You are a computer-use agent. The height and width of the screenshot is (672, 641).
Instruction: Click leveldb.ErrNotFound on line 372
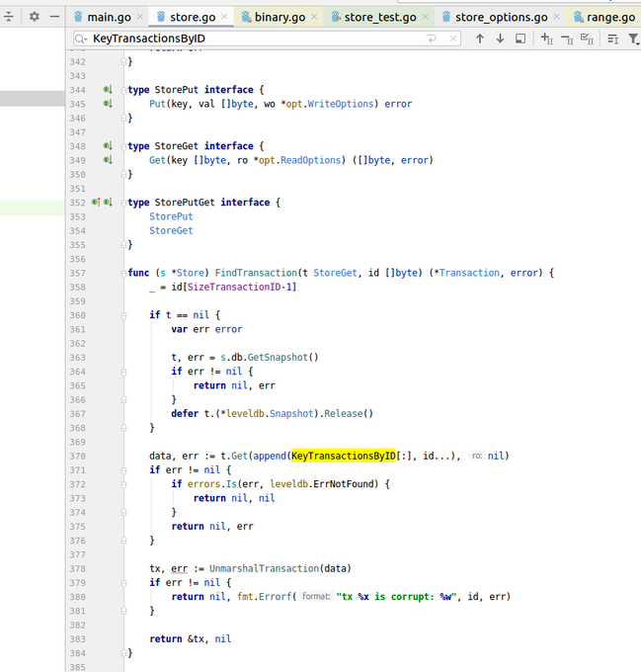coord(324,484)
